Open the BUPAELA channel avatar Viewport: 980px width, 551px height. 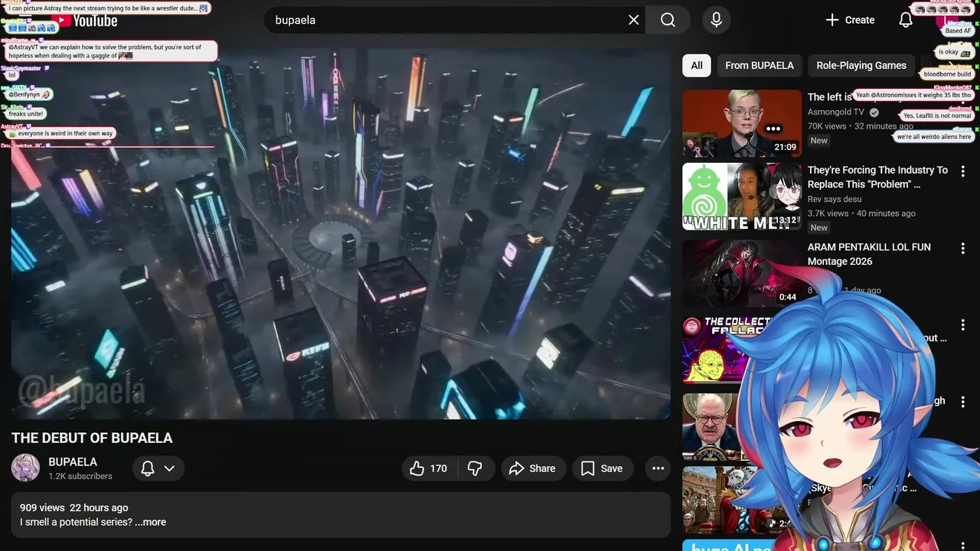coord(25,468)
